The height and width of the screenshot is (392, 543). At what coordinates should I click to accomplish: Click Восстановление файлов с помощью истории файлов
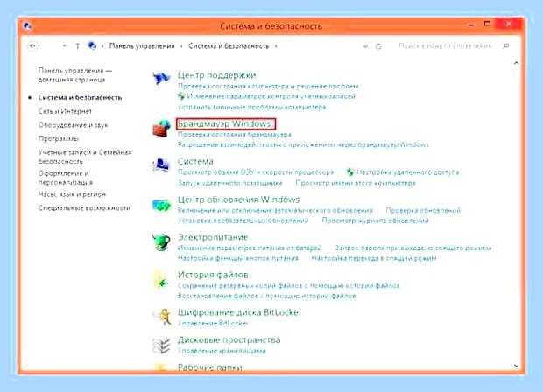pos(266,296)
